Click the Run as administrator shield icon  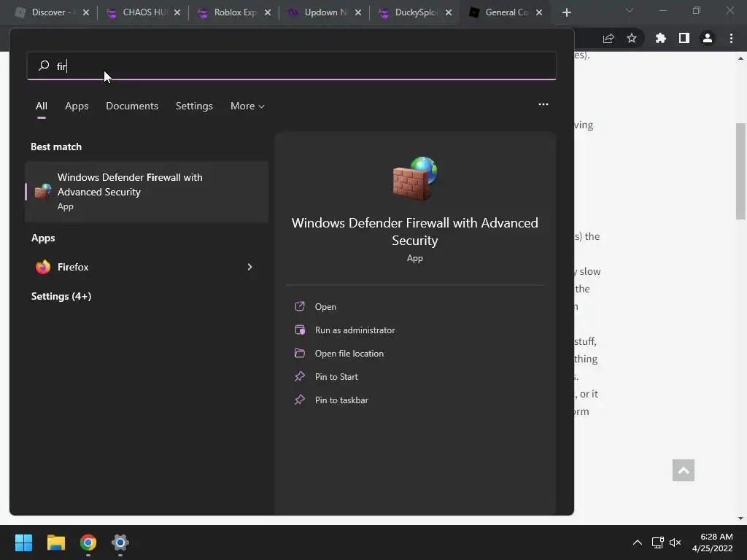coord(300,330)
